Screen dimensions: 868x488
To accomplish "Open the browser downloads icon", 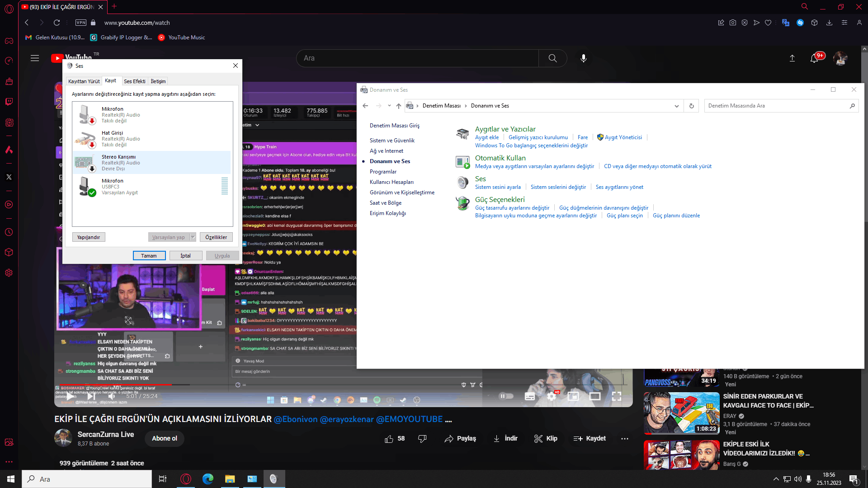I will click(829, 23).
